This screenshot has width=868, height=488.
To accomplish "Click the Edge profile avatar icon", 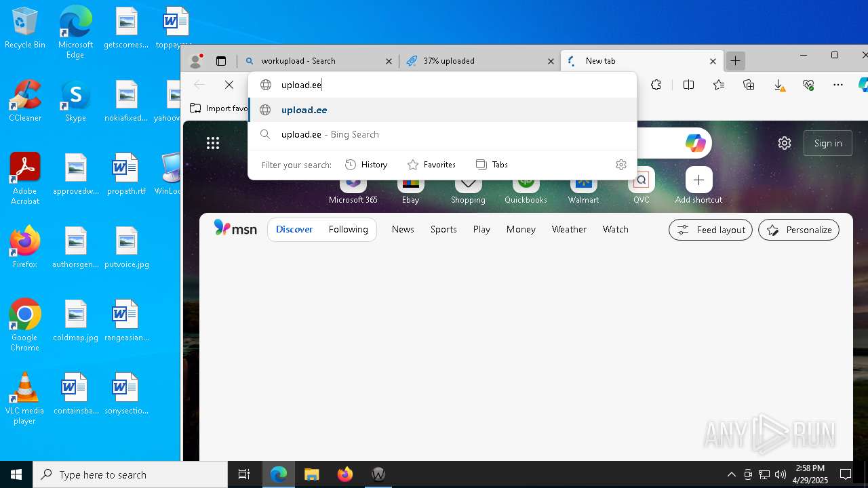I will (196, 61).
